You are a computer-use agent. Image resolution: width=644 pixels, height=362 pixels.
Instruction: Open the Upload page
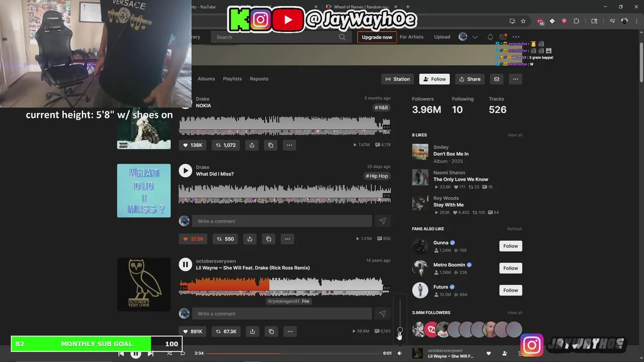point(442,37)
